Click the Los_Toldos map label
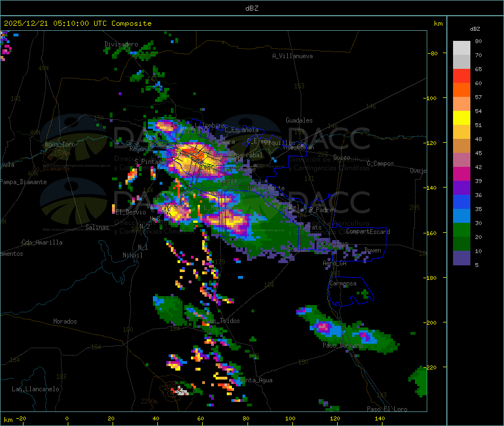The height and width of the screenshot is (426, 504). tap(223, 321)
